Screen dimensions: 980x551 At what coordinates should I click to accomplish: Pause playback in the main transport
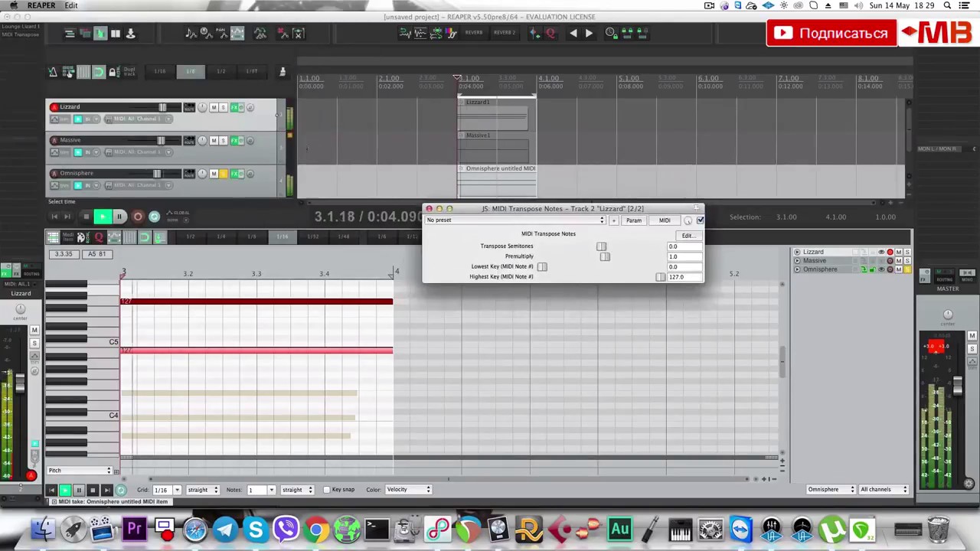[x=119, y=217]
